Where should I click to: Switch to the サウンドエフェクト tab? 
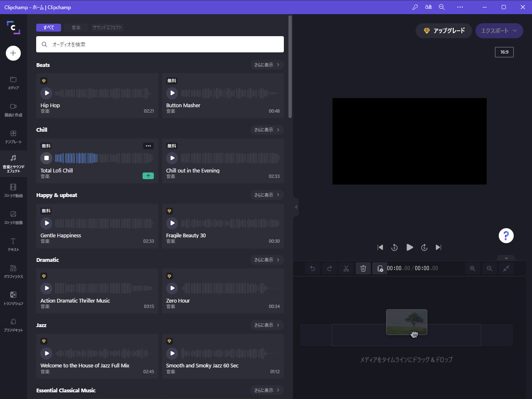coord(107,27)
